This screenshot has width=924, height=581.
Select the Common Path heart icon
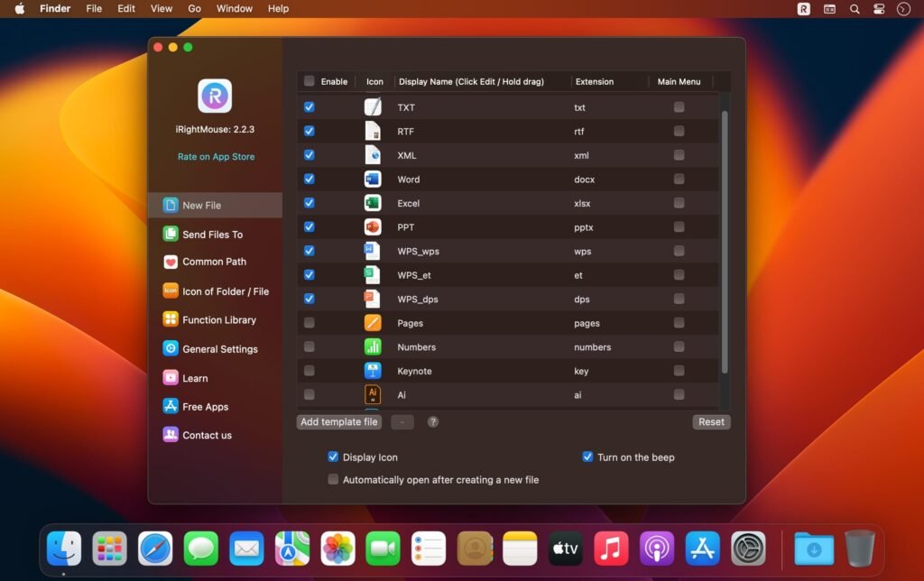171,263
